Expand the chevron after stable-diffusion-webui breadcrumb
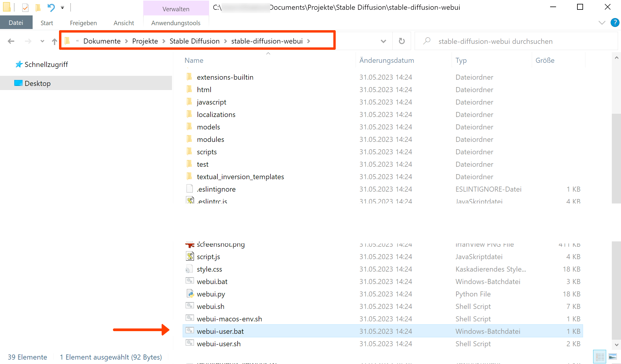Image resolution: width=621 pixels, height=364 pixels. click(309, 41)
